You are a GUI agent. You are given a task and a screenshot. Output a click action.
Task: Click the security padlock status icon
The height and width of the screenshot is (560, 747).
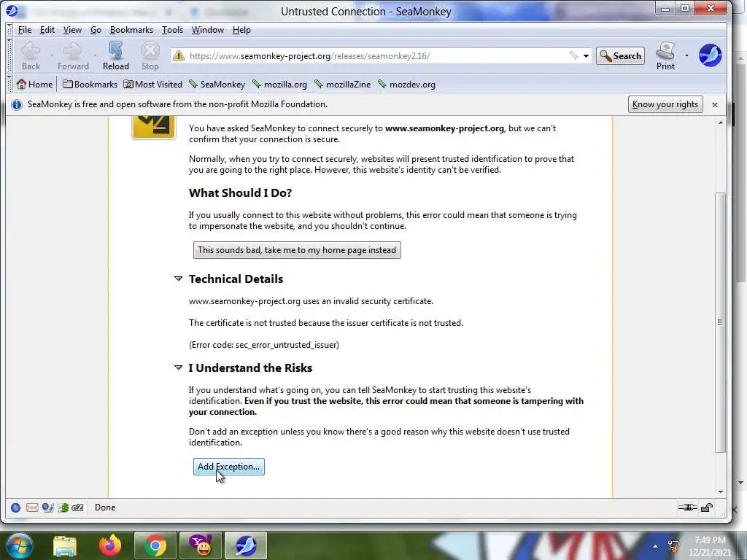pyautogui.click(x=707, y=507)
